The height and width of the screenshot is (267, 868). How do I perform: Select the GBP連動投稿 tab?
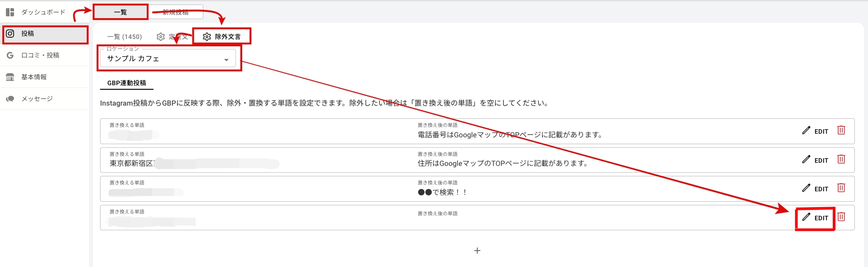[x=127, y=83]
